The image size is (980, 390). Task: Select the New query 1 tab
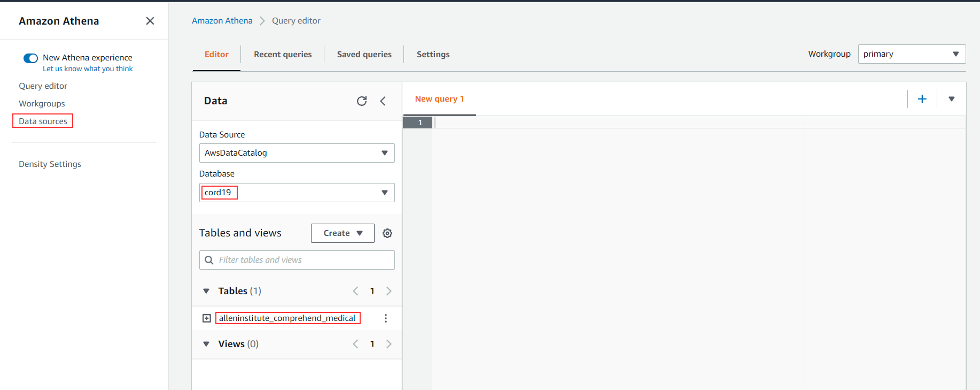(x=440, y=99)
